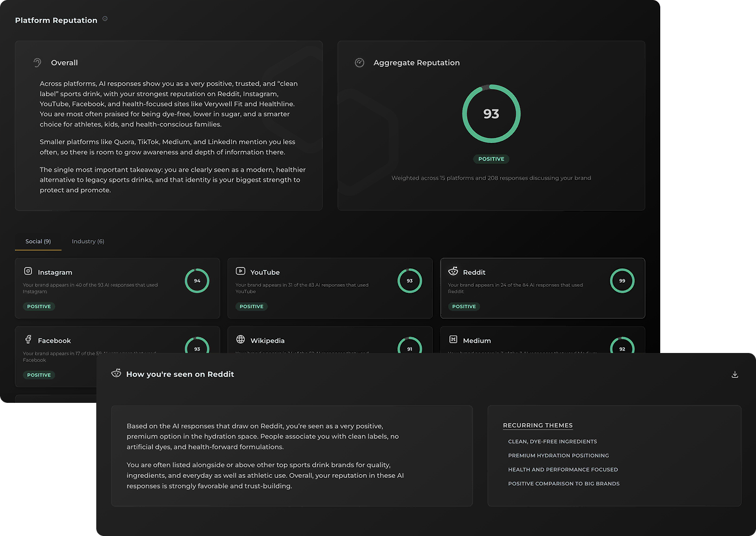
Task: Click 'Weighted across 15 platforms' caption
Action: 491,178
